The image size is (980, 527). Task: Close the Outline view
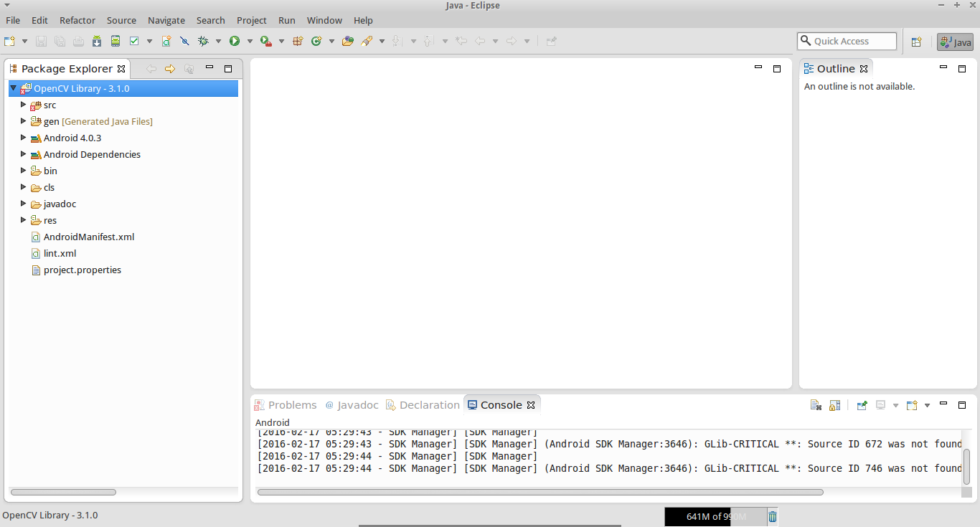[x=864, y=69]
